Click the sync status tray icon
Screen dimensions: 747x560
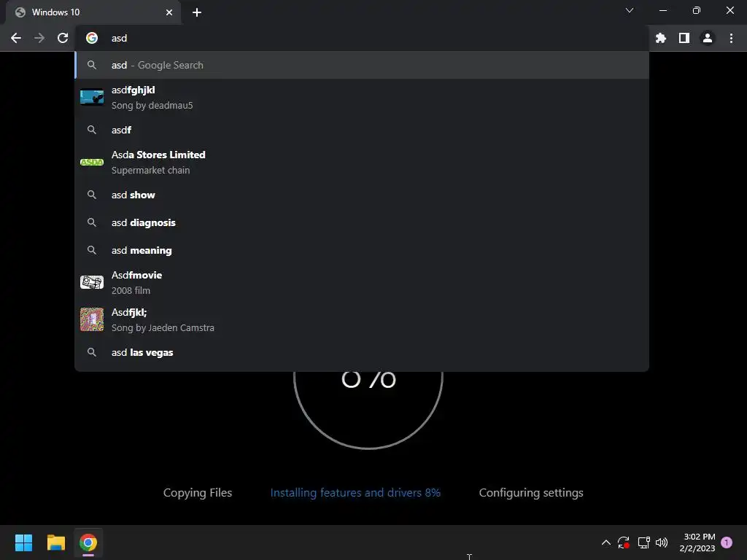(x=624, y=542)
